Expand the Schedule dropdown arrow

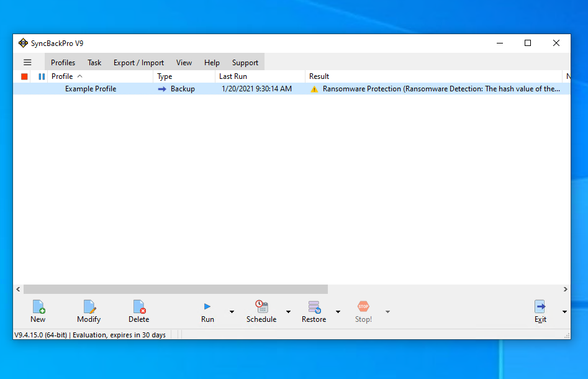click(288, 312)
